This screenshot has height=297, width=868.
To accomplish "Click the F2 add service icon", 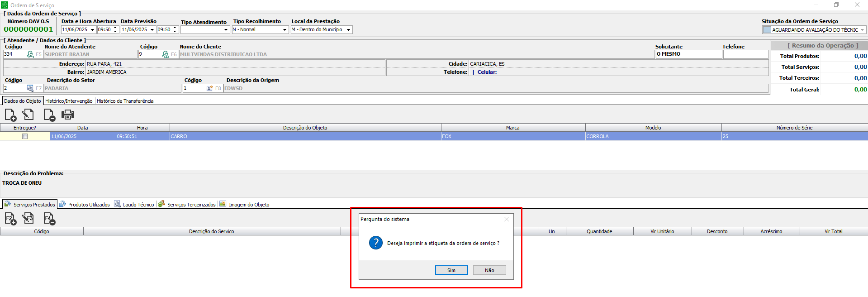I will tap(10, 219).
